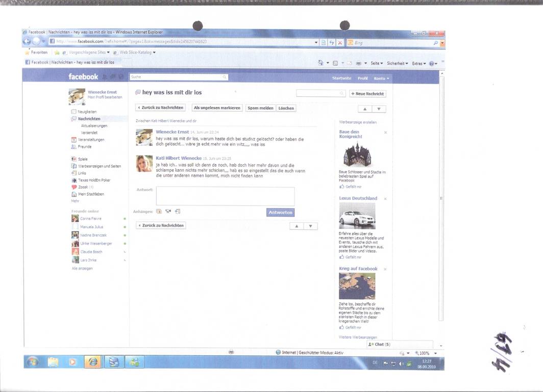Click Werbeanzeige erstellen link
This screenshot has width=543, height=392.
click(358, 122)
